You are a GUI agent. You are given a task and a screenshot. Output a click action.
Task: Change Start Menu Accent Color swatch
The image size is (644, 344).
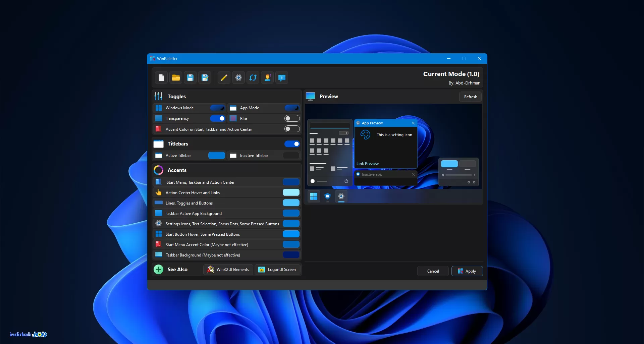coord(291,244)
